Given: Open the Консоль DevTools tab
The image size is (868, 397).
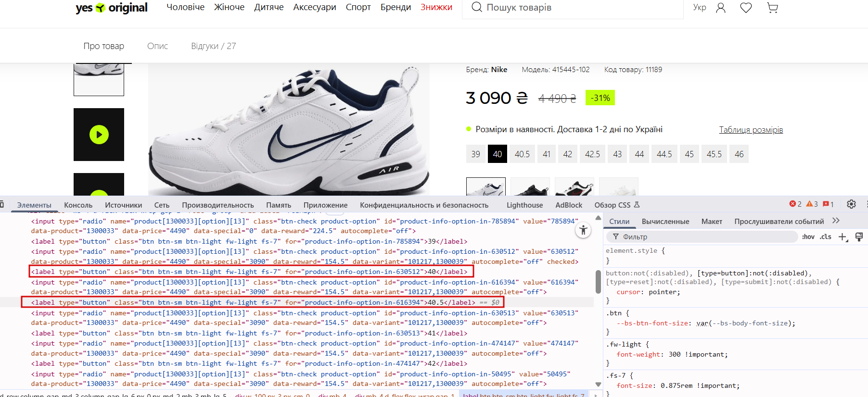Looking at the screenshot, I should pos(78,205).
